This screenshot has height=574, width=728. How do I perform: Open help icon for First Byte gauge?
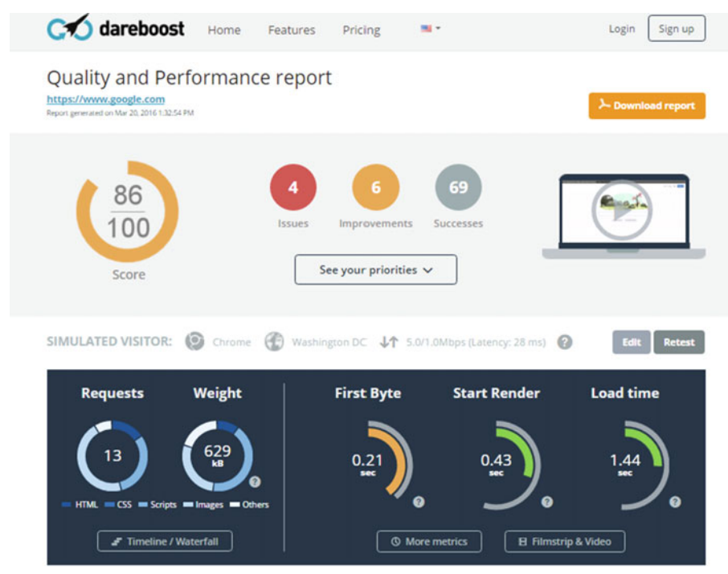click(419, 502)
